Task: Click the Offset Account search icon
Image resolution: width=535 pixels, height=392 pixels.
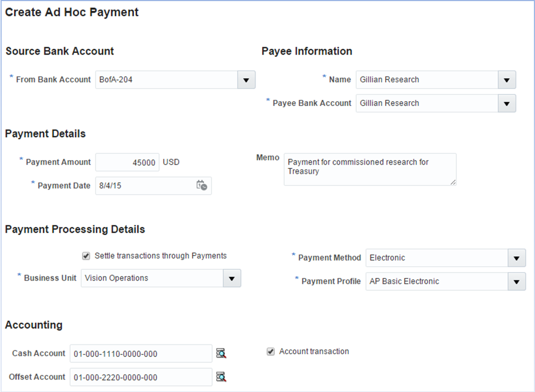Action: click(x=220, y=377)
